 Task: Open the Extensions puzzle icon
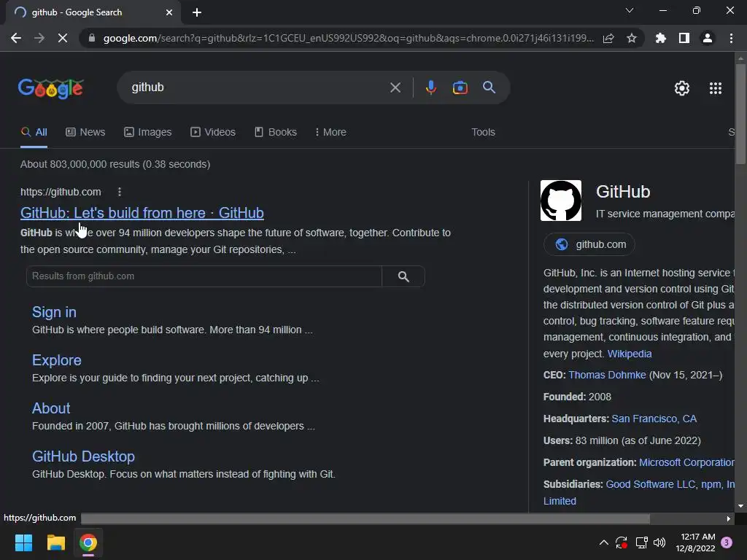tap(661, 38)
